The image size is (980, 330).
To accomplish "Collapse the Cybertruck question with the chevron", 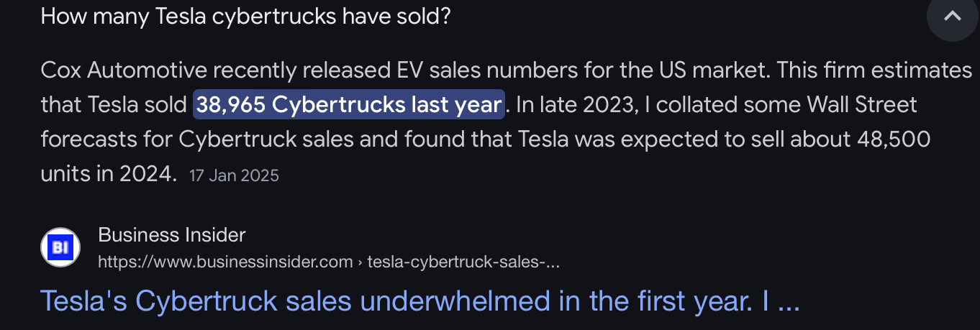I will [953, 16].
